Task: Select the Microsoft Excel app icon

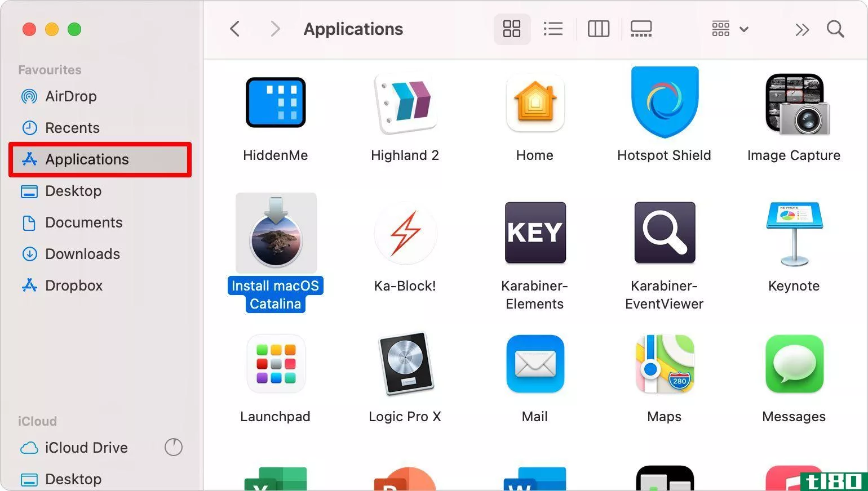Action: [x=276, y=479]
